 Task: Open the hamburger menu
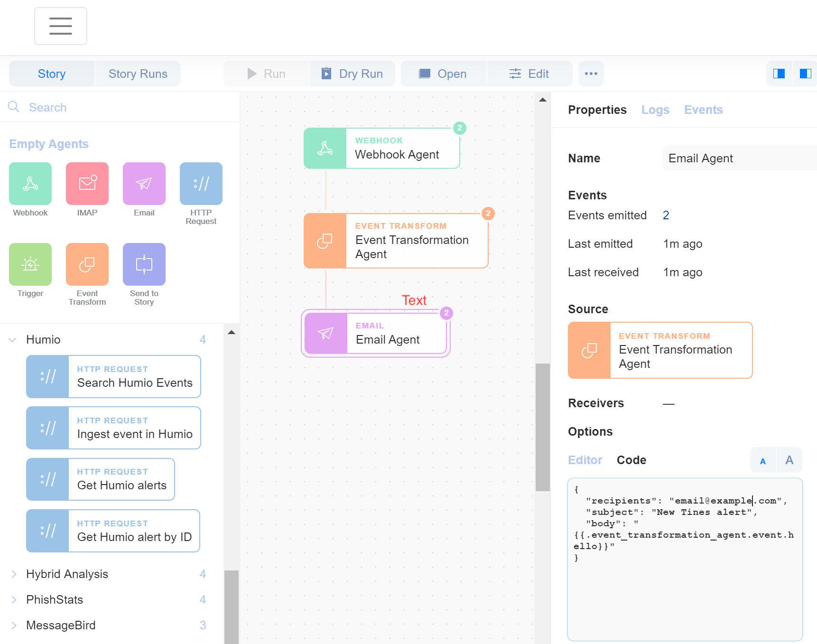coord(61,26)
